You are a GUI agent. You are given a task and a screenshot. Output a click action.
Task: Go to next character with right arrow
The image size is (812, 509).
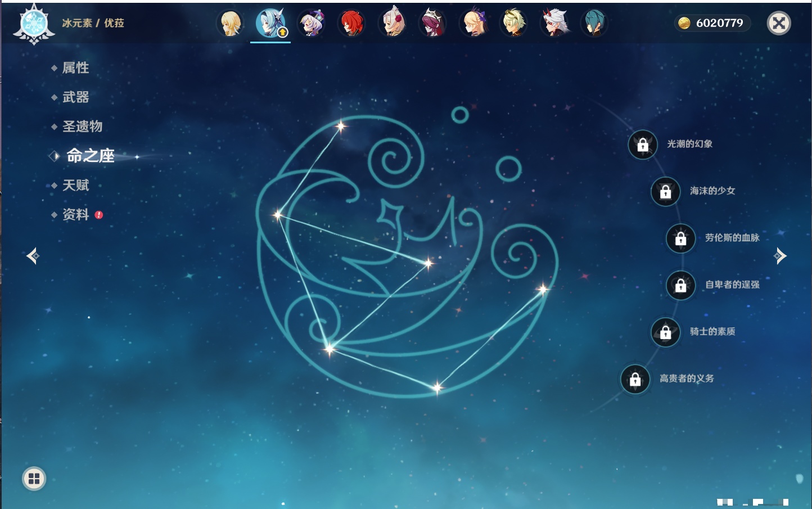coord(780,256)
